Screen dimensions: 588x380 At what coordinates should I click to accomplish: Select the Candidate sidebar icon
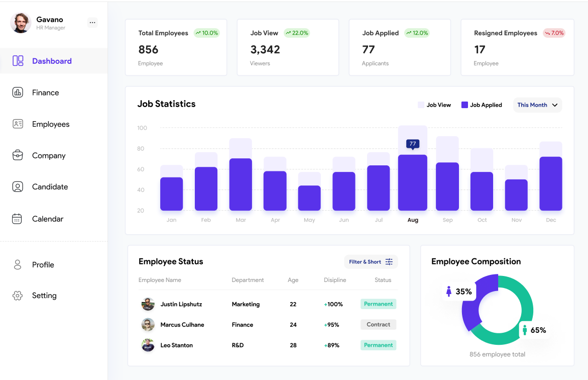18,186
